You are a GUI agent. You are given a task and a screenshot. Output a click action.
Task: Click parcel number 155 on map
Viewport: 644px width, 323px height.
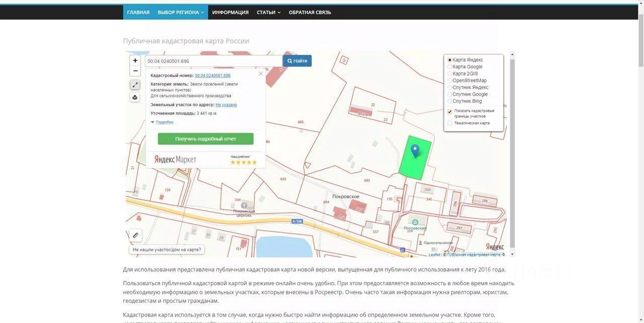[x=389, y=199]
